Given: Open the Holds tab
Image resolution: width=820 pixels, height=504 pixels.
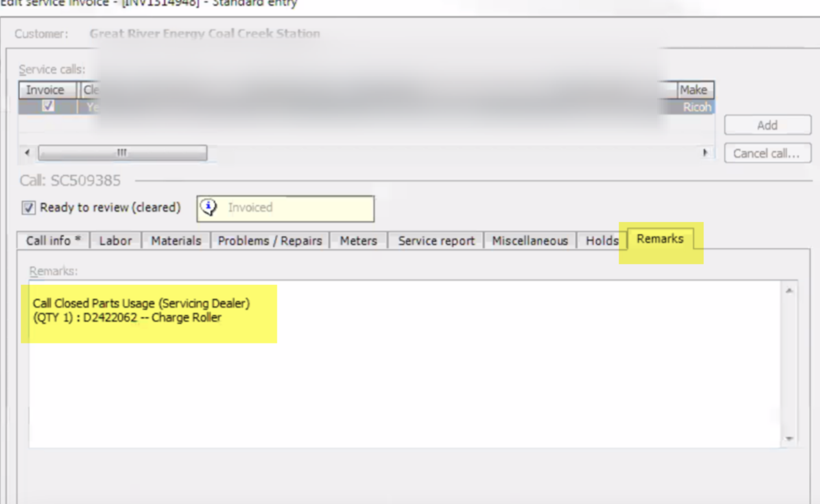Looking at the screenshot, I should (602, 240).
